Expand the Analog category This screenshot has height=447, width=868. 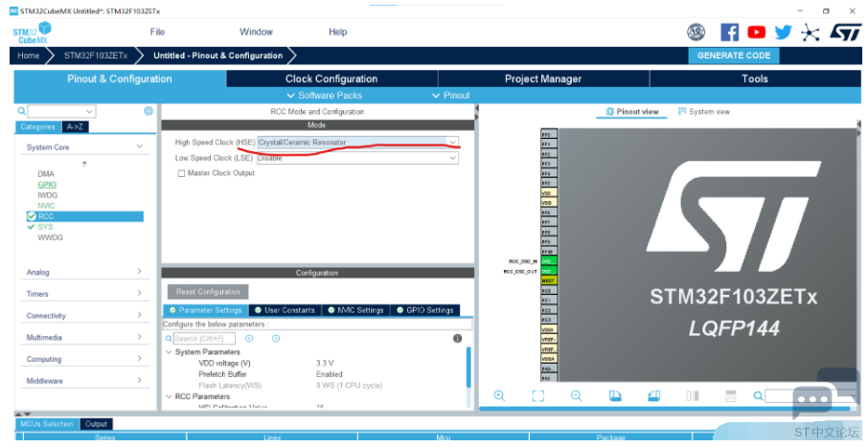(x=140, y=272)
